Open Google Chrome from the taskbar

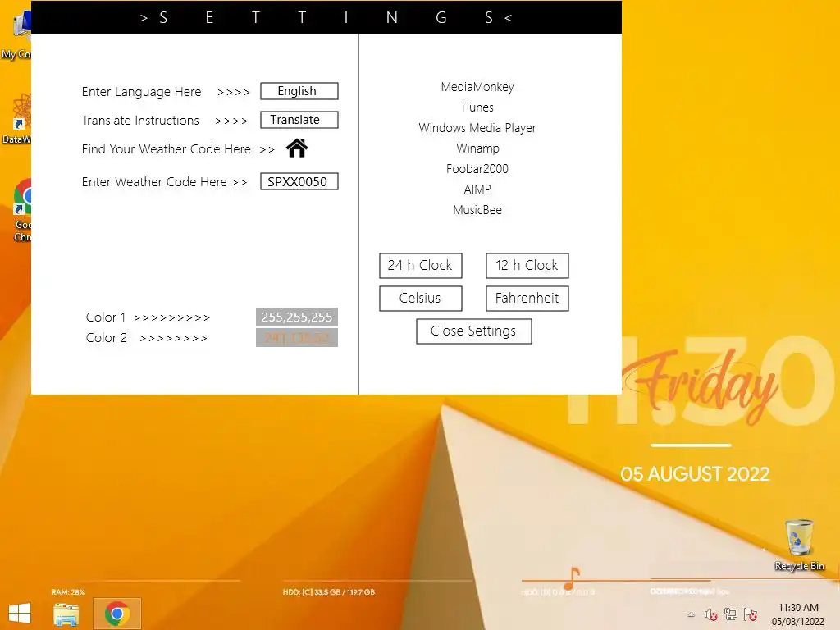(x=116, y=614)
